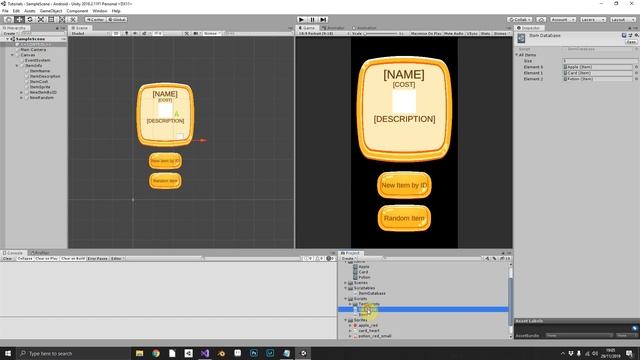Toggle VSync in Game view

point(472,33)
